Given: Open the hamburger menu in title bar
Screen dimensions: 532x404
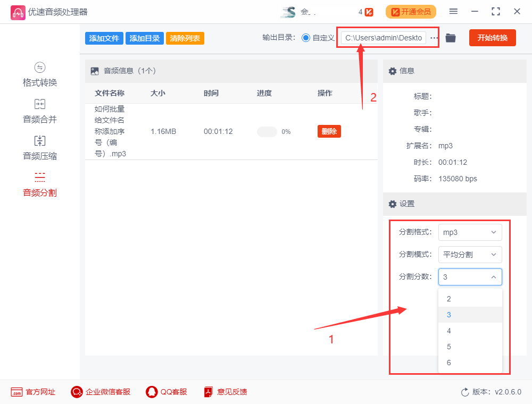Looking at the screenshot, I should (453, 11).
